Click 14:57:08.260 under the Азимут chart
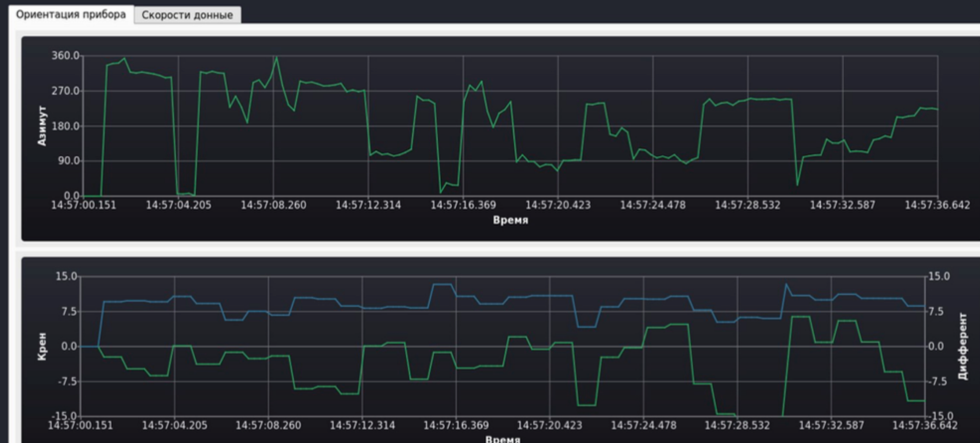This screenshot has width=980, height=443. point(274,205)
